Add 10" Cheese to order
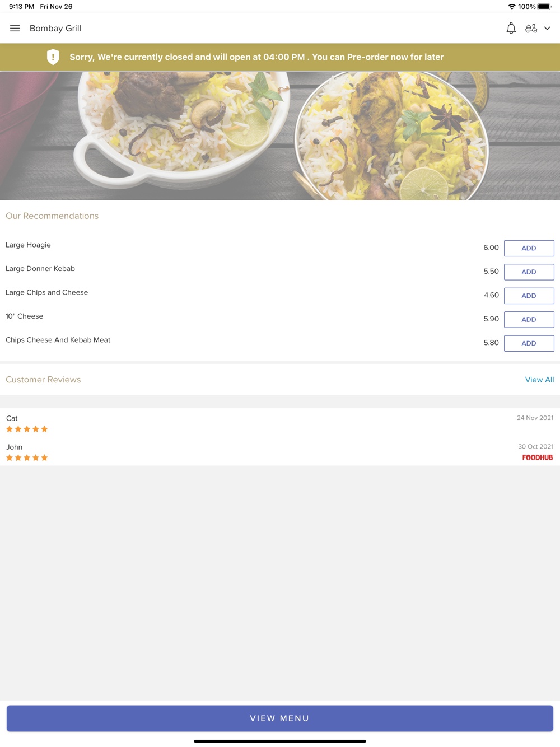Image resolution: width=560 pixels, height=747 pixels. [529, 320]
